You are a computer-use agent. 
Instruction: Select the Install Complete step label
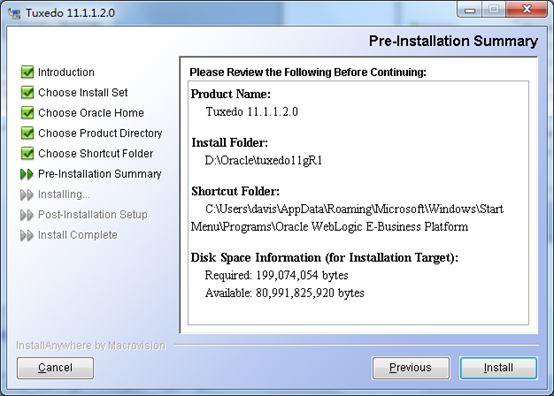(x=77, y=235)
